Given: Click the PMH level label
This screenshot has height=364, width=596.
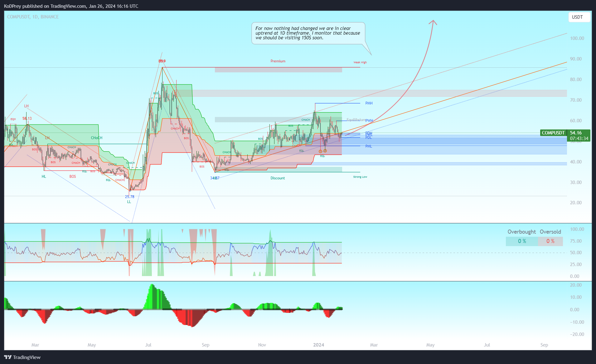Looking at the screenshot, I should pos(369,103).
